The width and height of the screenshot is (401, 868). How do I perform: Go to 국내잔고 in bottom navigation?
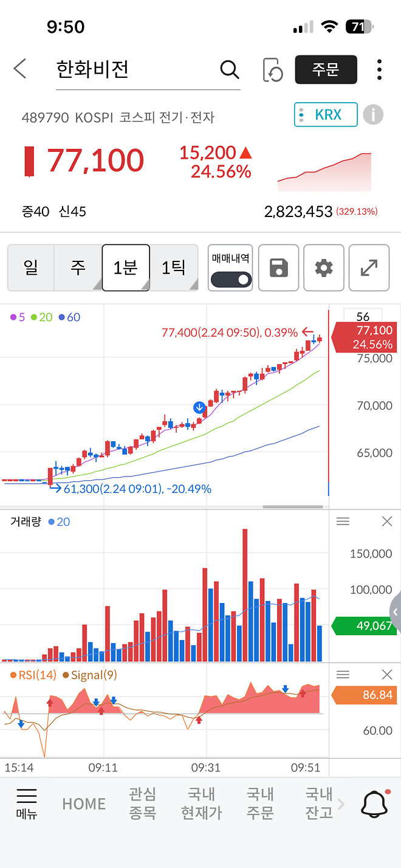point(318,802)
